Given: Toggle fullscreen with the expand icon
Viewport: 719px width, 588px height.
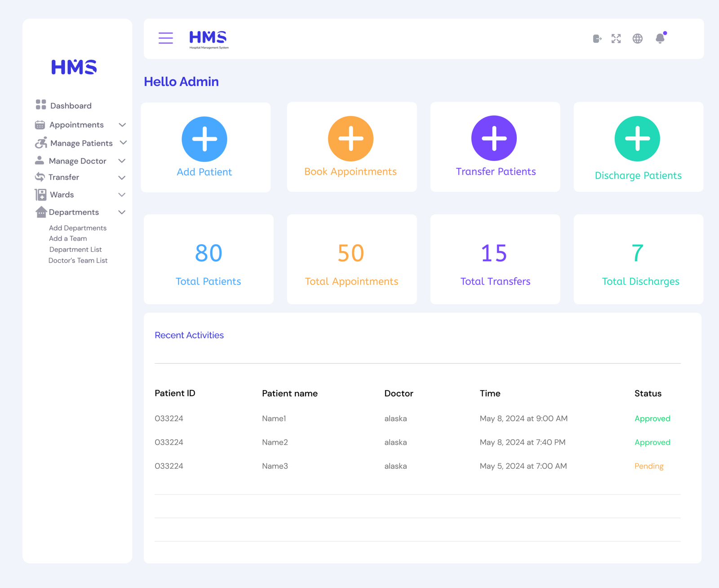Looking at the screenshot, I should pos(616,39).
